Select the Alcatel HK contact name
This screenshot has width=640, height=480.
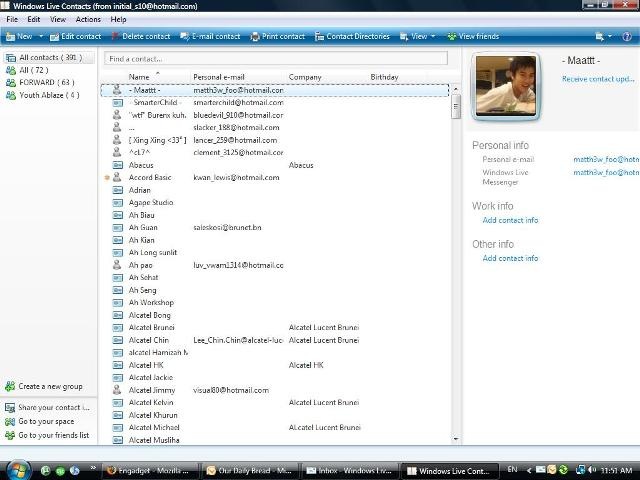coord(146,365)
